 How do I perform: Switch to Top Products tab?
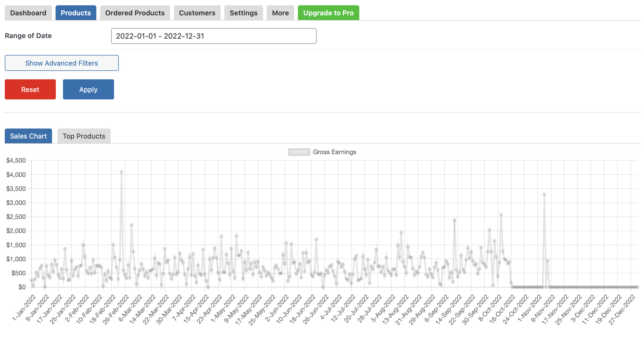84,136
